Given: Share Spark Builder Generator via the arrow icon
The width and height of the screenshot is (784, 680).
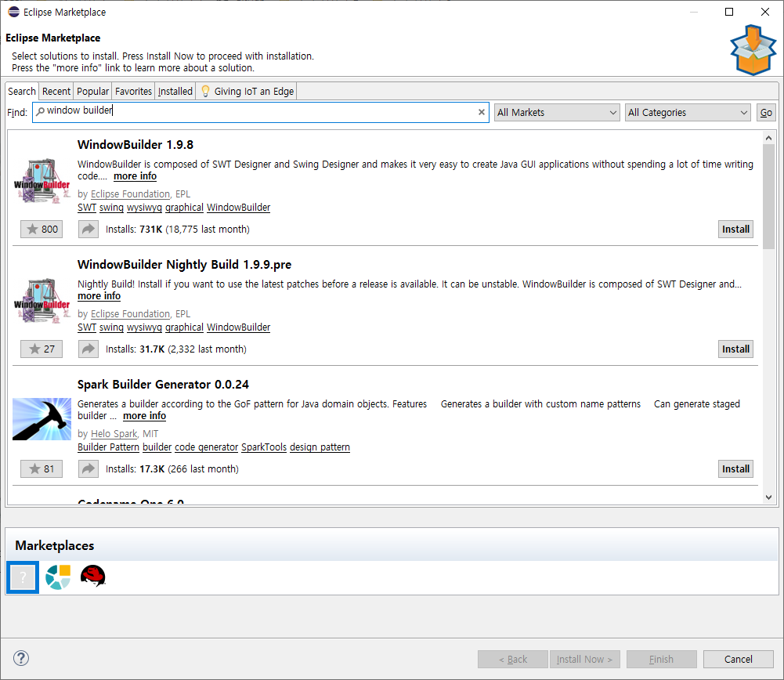Looking at the screenshot, I should point(88,469).
